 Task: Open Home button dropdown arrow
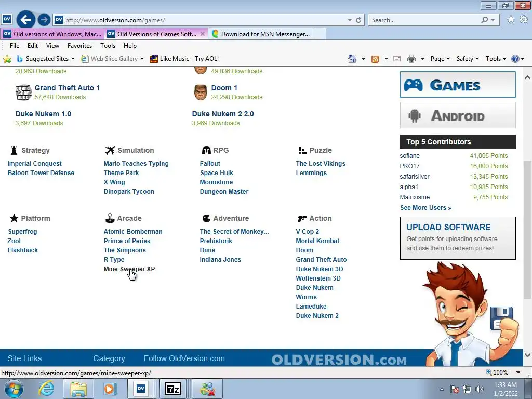click(363, 59)
